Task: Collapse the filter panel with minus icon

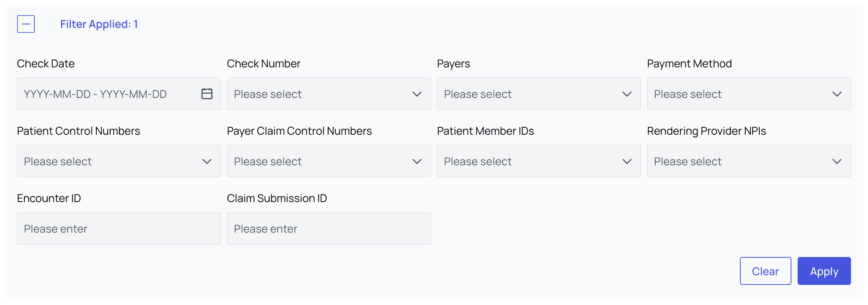Action: 26,24
